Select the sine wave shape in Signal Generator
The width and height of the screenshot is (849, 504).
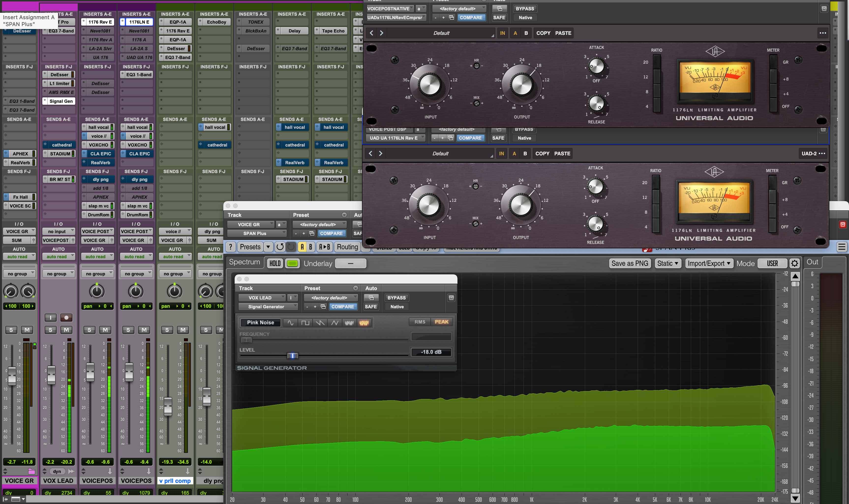(290, 323)
